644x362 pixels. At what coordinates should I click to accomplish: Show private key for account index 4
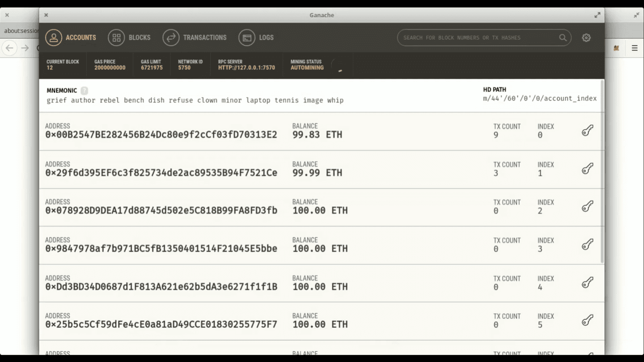click(x=587, y=282)
